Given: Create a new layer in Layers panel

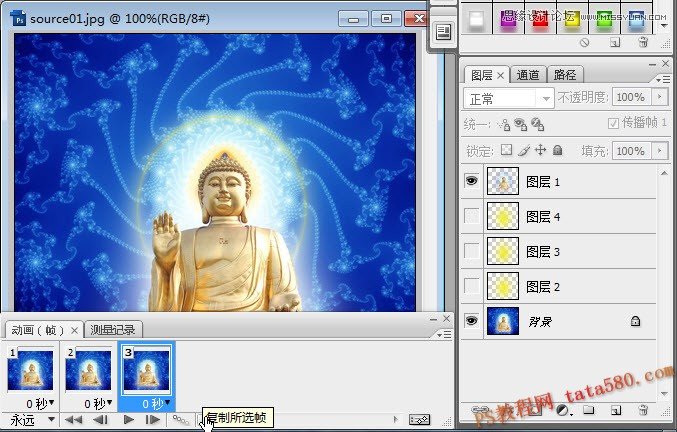Looking at the screenshot, I should [616, 410].
